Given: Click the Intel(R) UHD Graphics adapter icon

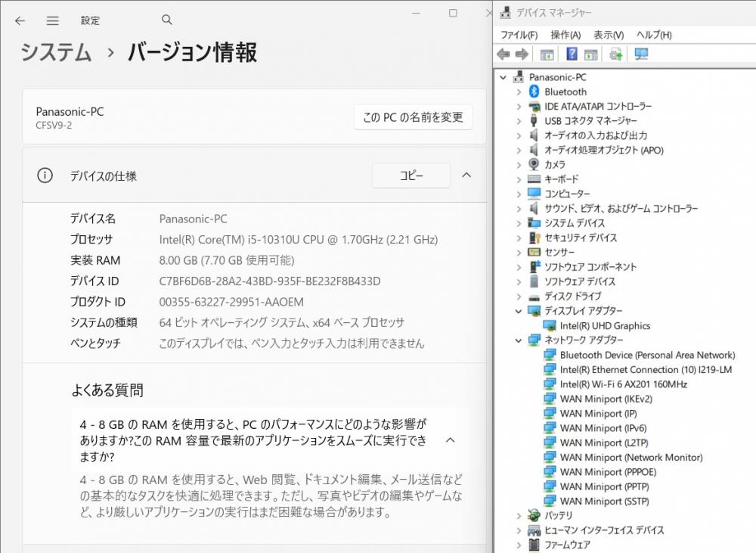Looking at the screenshot, I should coord(549,326).
